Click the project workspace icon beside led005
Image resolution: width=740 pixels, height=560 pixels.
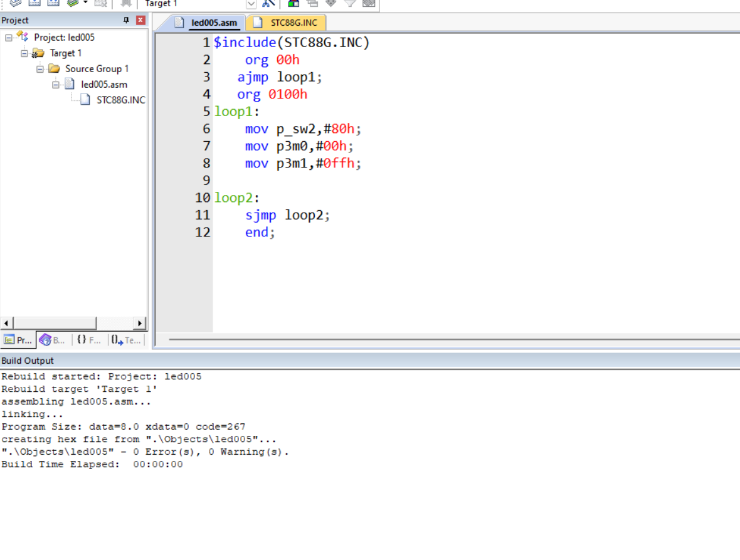tap(22, 36)
